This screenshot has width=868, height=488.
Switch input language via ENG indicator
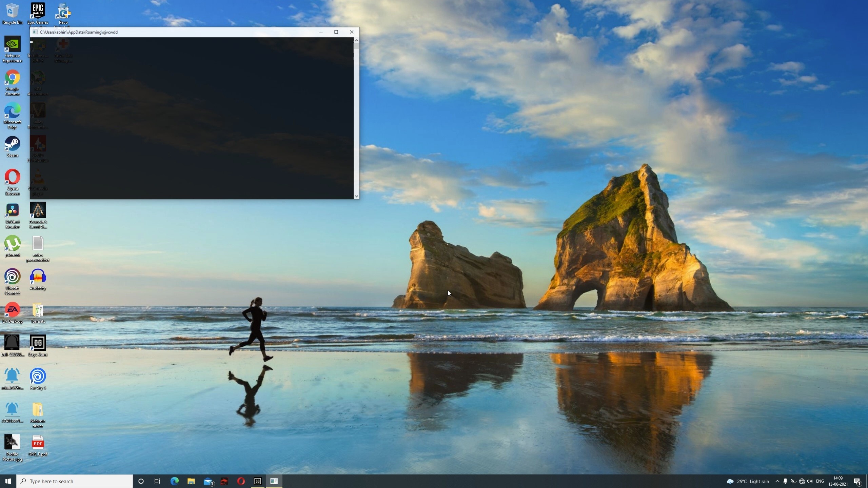tap(820, 481)
